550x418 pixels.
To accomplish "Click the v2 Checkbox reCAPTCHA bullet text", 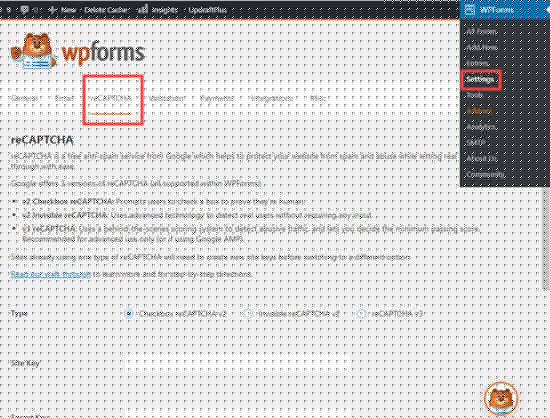I will 163,202.
